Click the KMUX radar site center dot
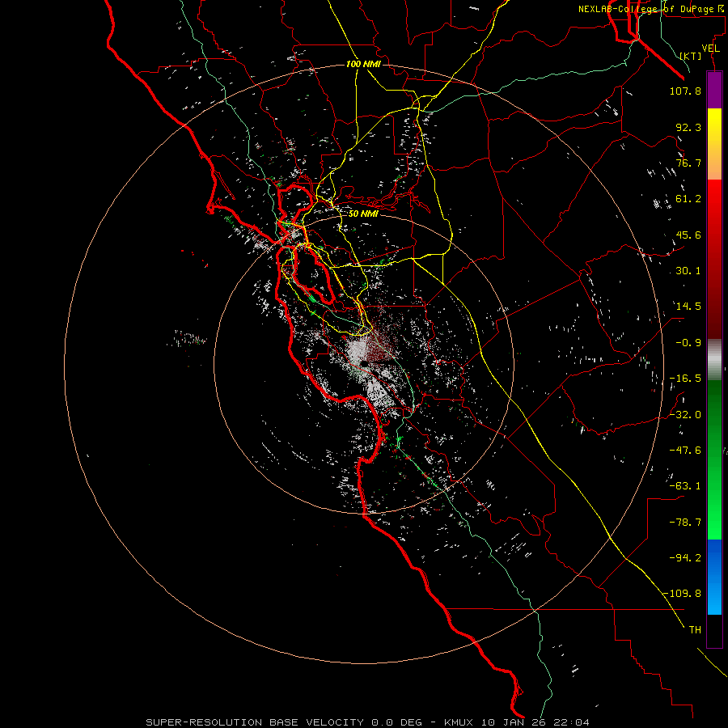 tap(365, 363)
